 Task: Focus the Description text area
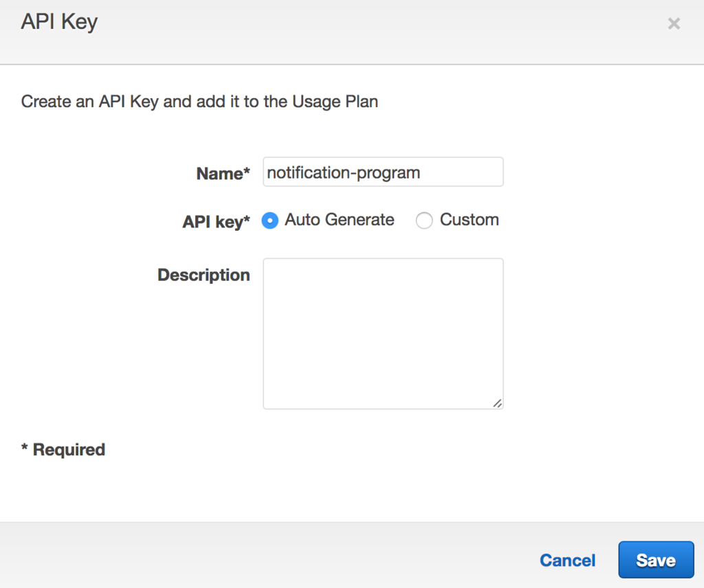tap(383, 333)
